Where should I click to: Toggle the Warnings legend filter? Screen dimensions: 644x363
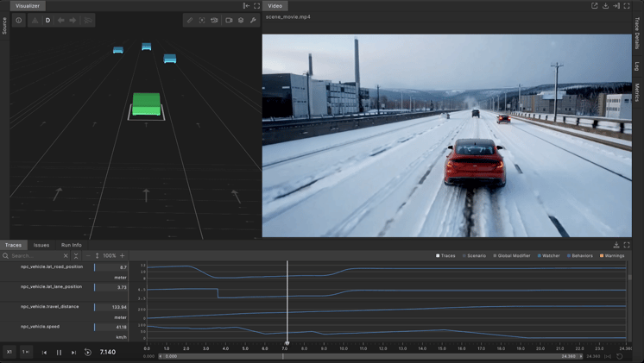pos(612,255)
